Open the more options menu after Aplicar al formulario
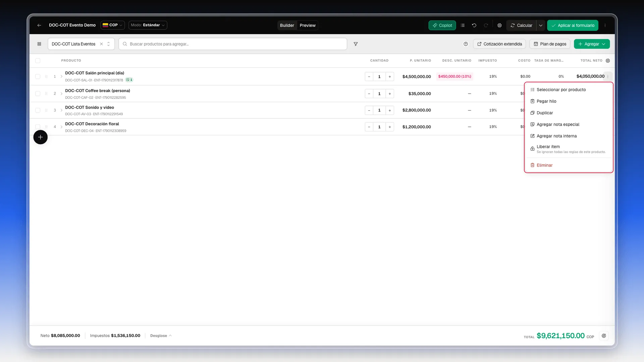This screenshot has height=362, width=644. tap(605, 25)
